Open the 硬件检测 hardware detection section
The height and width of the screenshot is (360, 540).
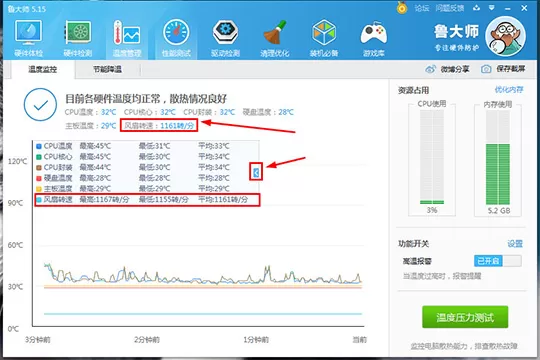[78, 38]
